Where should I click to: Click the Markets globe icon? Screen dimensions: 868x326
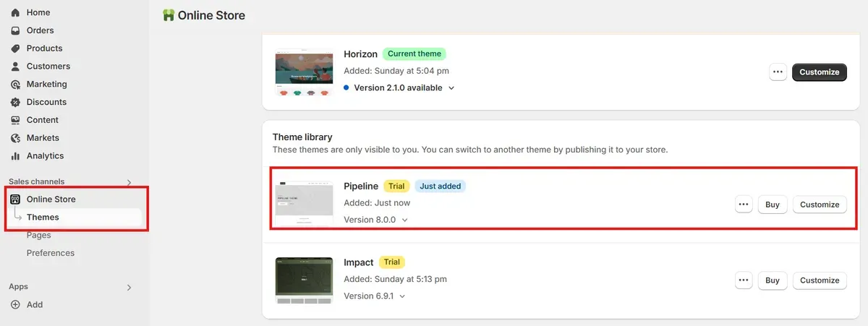[15, 137]
